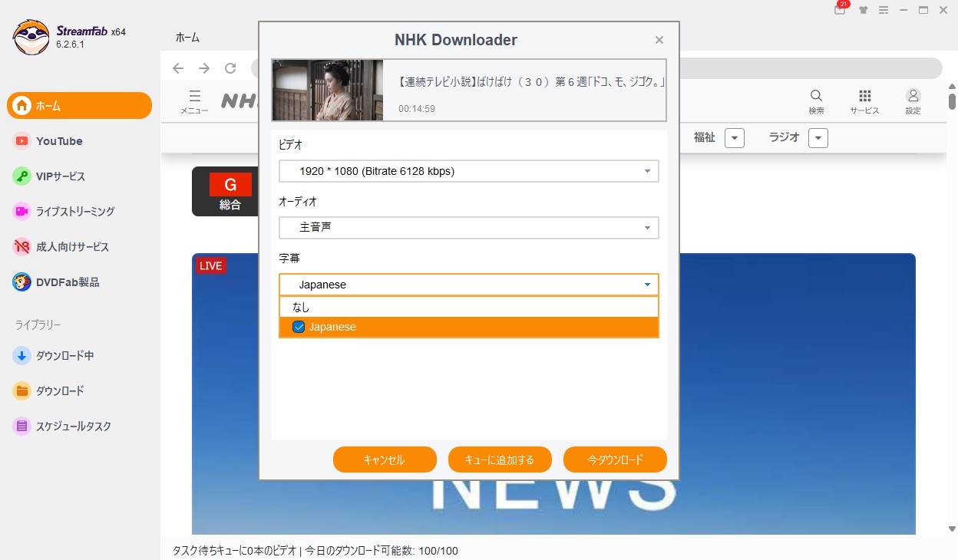
Task: Click the page reload icon
Action: click(230, 68)
